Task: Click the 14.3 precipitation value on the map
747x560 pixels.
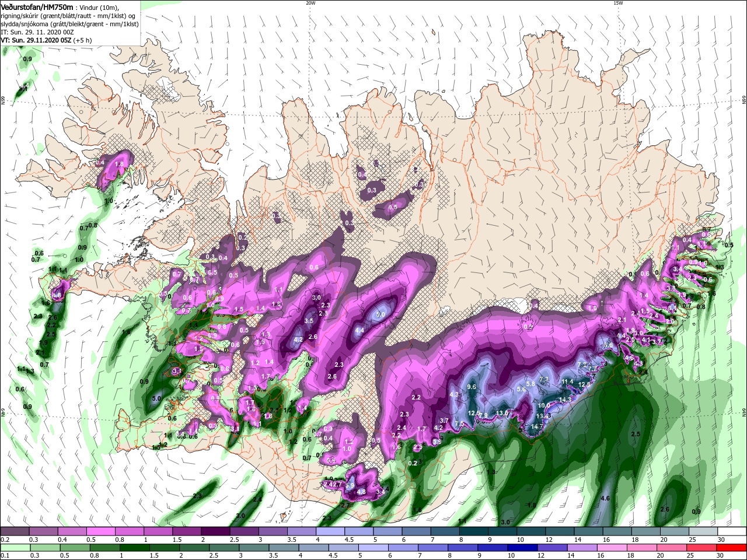Action: (565, 400)
